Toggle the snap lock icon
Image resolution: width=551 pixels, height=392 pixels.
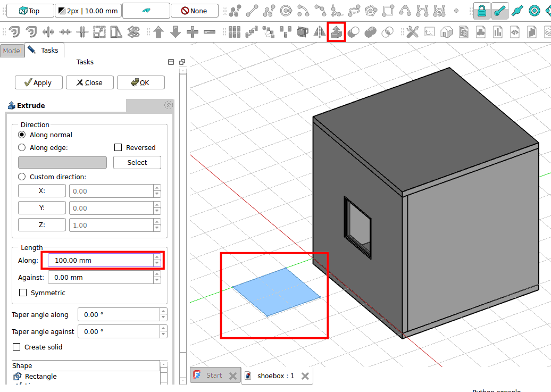(x=482, y=11)
